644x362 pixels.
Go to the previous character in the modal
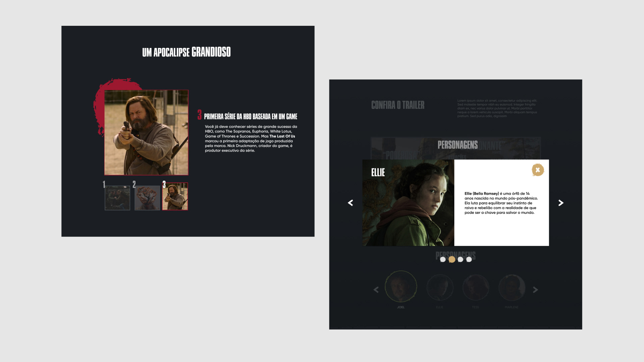(351, 203)
